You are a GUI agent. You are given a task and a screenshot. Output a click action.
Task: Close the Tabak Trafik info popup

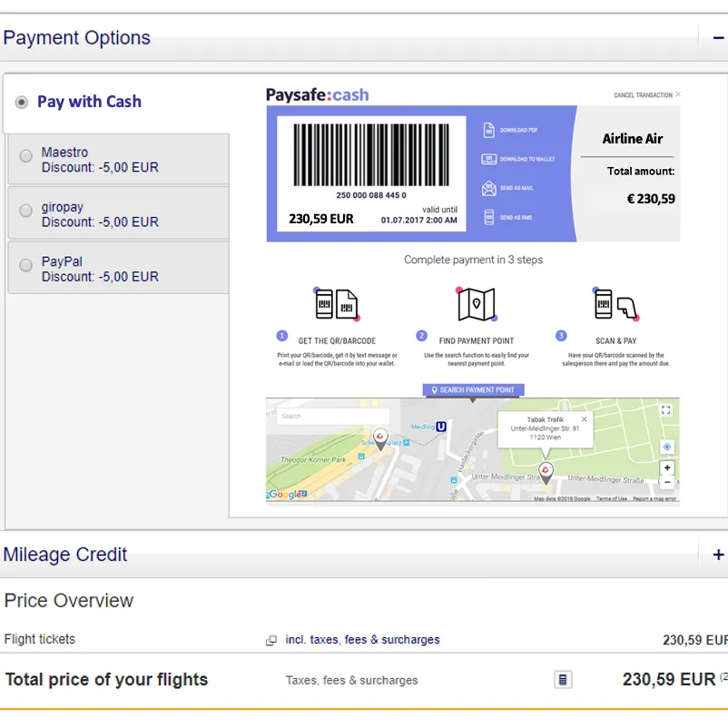(584, 419)
